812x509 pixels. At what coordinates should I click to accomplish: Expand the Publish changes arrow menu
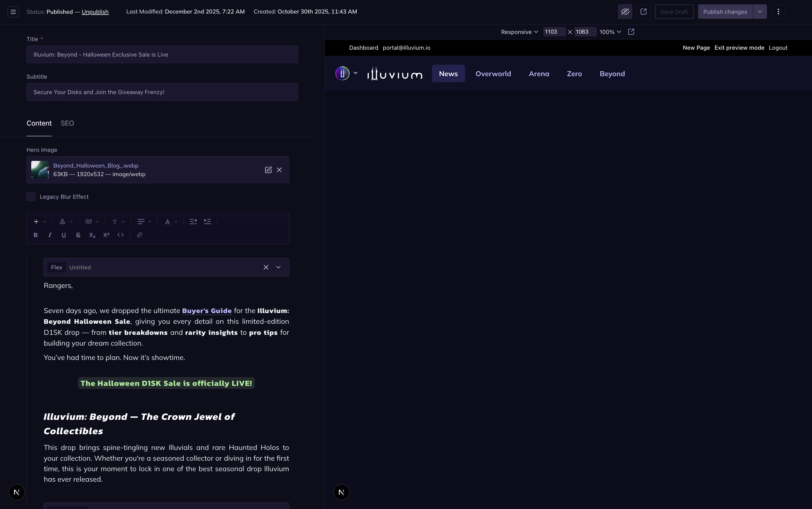[760, 12]
